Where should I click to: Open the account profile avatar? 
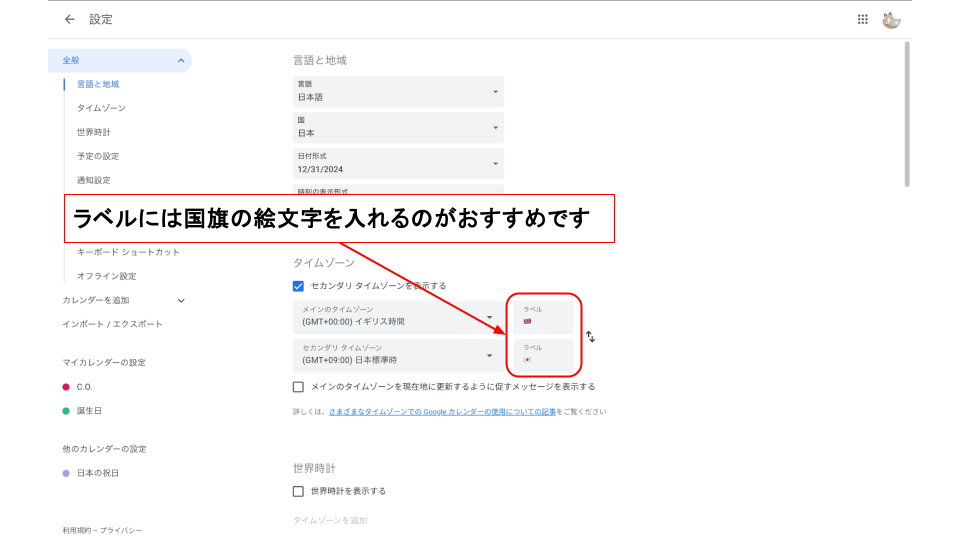pyautogui.click(x=891, y=19)
